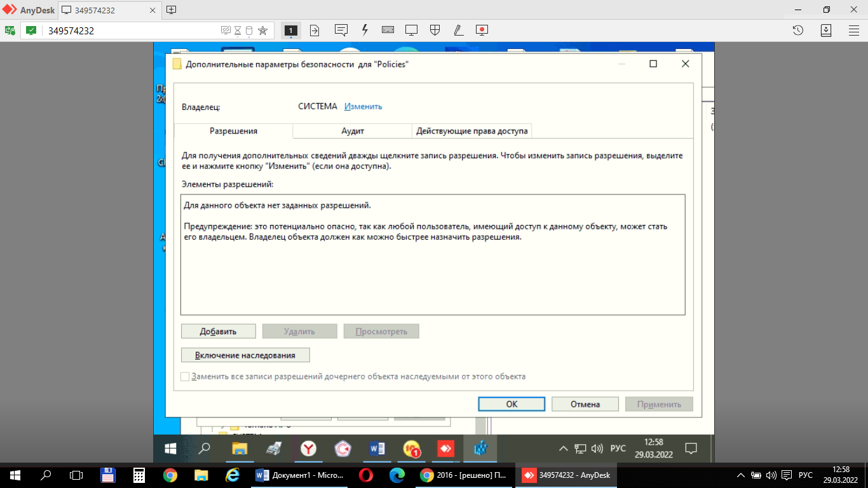The image size is (868, 488).
Task: Click the Отмена button
Action: [585, 404]
